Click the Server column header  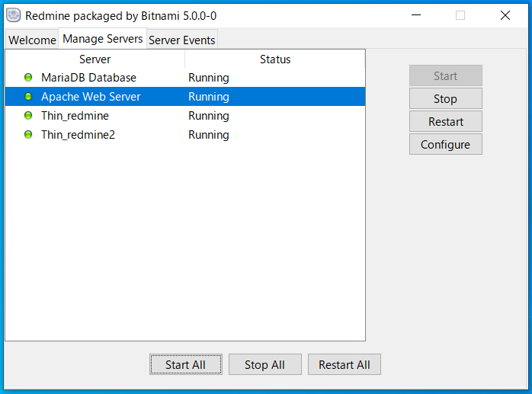95,59
